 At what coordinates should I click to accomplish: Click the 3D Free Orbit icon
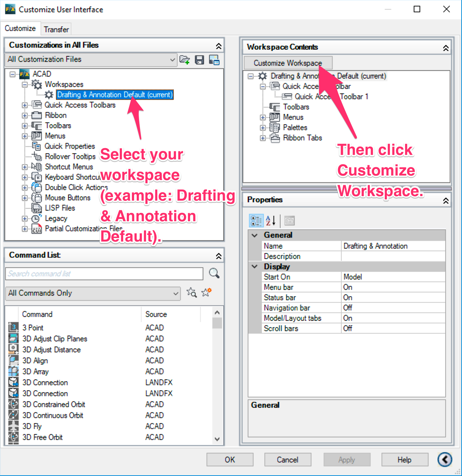pos(14,437)
